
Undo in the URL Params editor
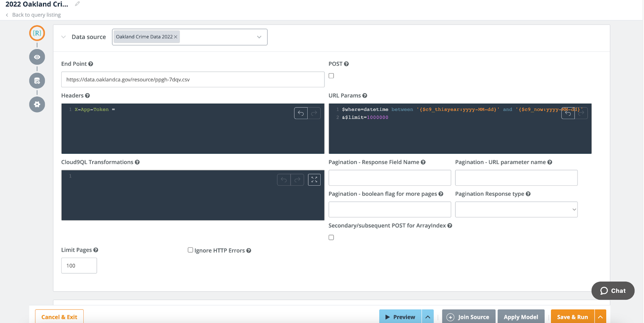[x=568, y=113]
